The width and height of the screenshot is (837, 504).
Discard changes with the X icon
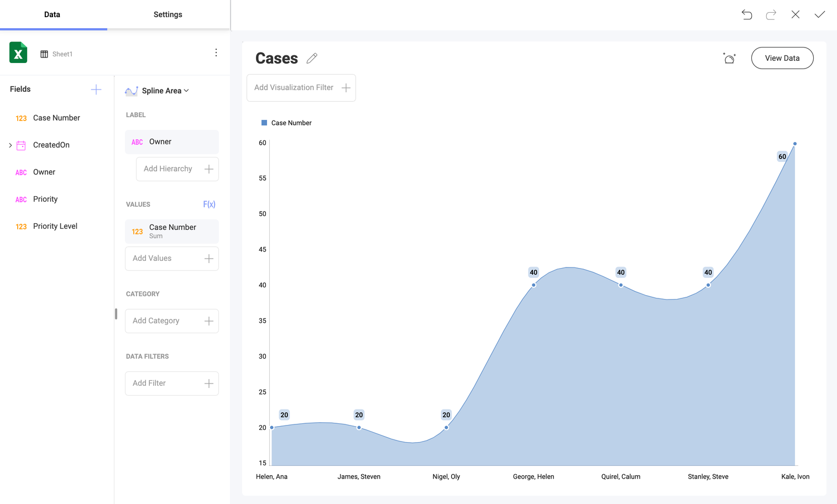click(x=796, y=14)
